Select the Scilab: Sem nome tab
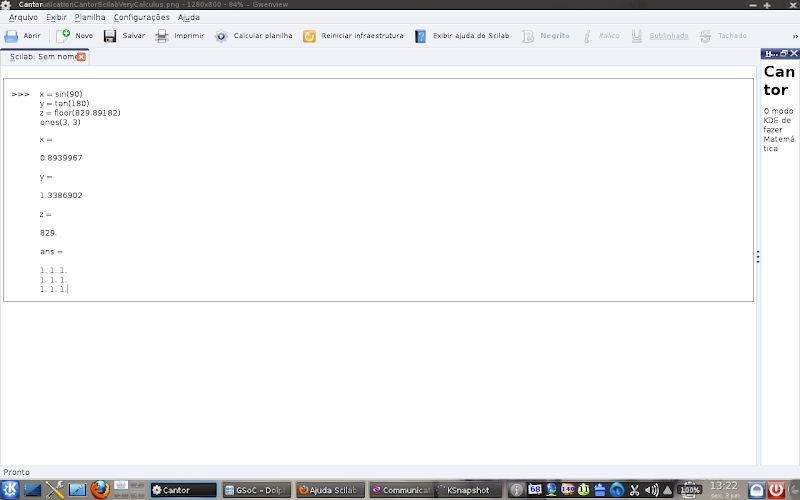The width and height of the screenshot is (800, 500). 43,57
